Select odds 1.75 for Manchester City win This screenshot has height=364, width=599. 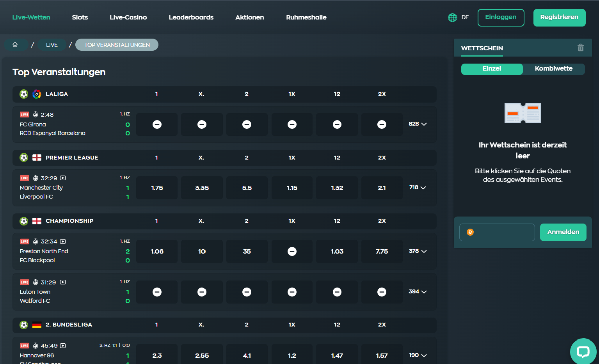[157, 188]
